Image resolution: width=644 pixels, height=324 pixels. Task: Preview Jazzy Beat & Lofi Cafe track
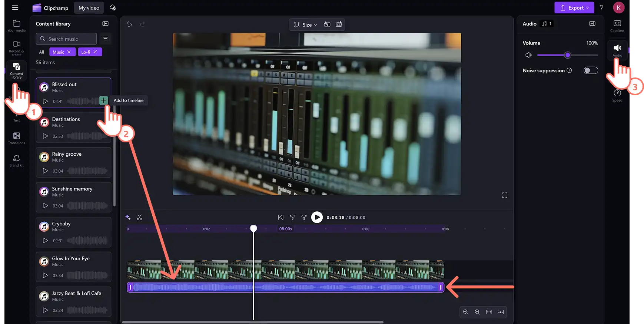pyautogui.click(x=45, y=310)
